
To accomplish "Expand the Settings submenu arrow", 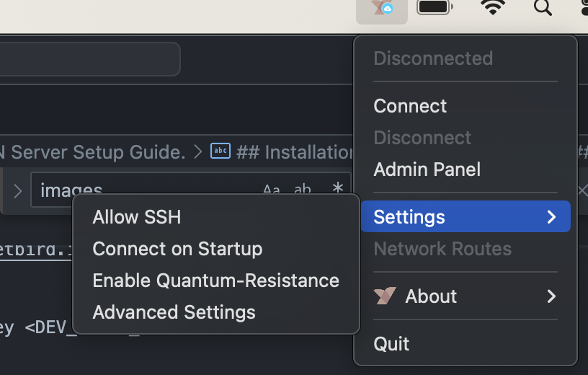I will click(551, 217).
